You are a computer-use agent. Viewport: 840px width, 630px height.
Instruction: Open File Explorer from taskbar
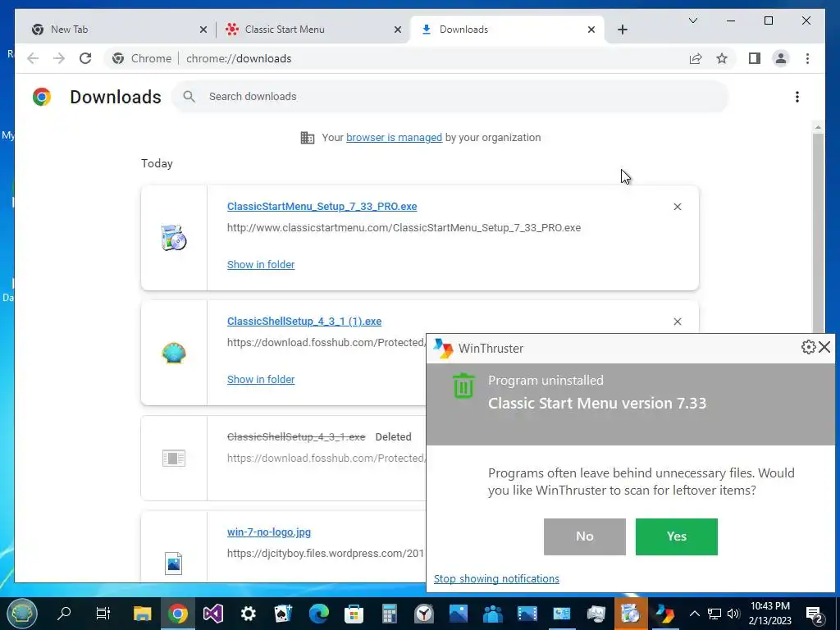pyautogui.click(x=143, y=613)
